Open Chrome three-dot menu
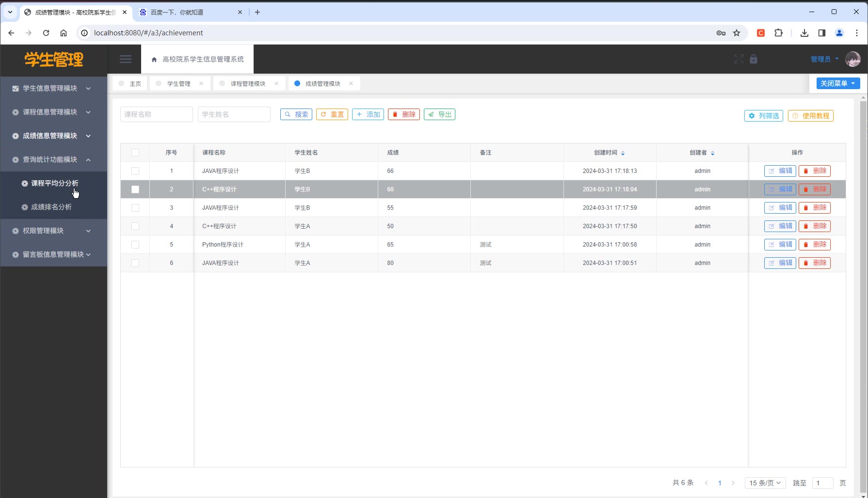Screen dimensions: 868x498 (x=857, y=33)
